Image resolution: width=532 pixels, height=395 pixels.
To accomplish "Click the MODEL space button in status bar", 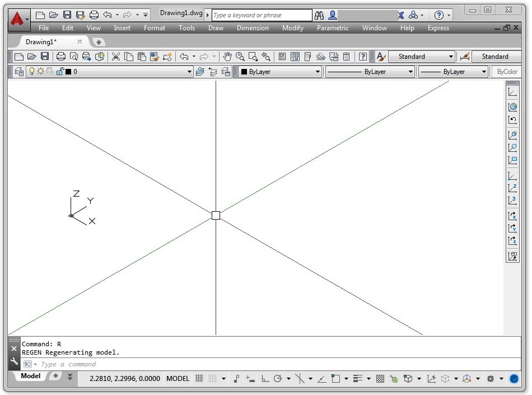I will 178,378.
